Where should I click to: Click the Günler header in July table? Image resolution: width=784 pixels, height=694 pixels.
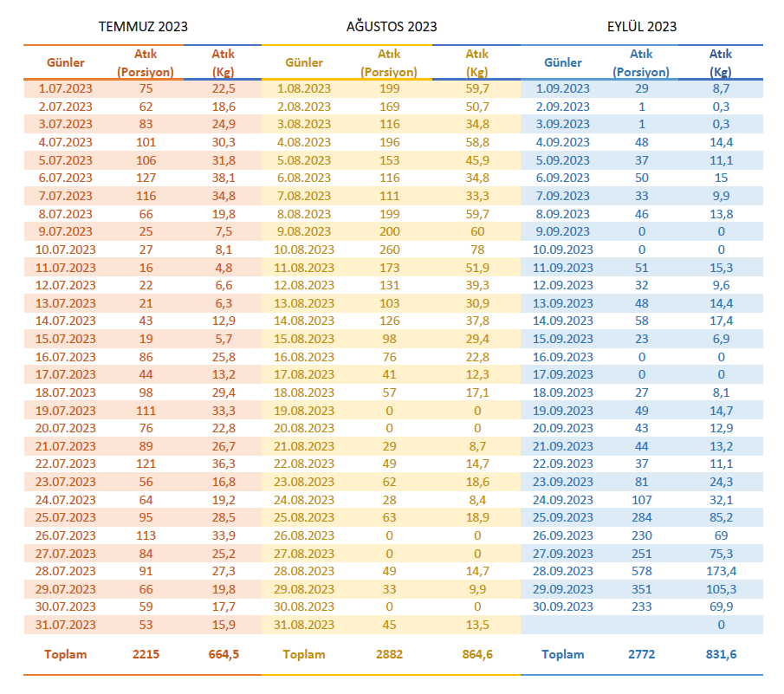66,62
